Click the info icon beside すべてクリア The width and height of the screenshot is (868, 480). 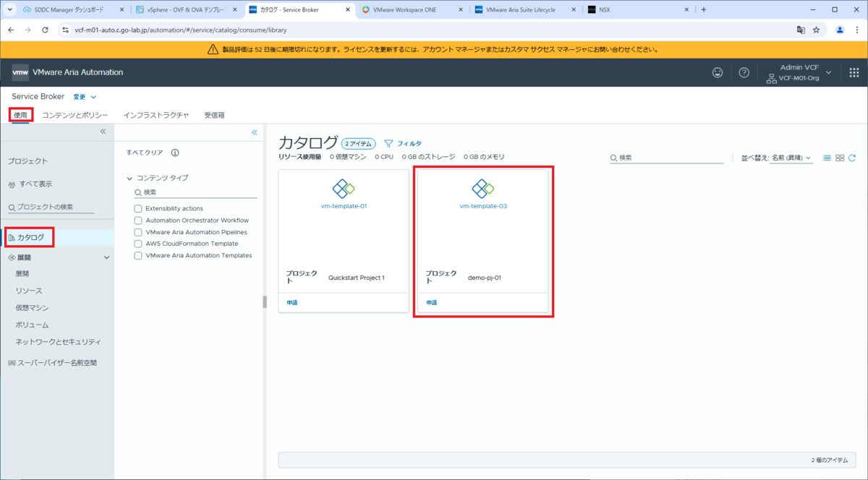(x=175, y=153)
